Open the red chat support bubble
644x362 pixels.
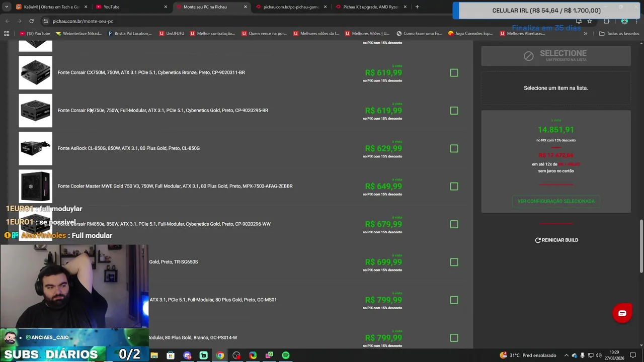click(x=622, y=313)
